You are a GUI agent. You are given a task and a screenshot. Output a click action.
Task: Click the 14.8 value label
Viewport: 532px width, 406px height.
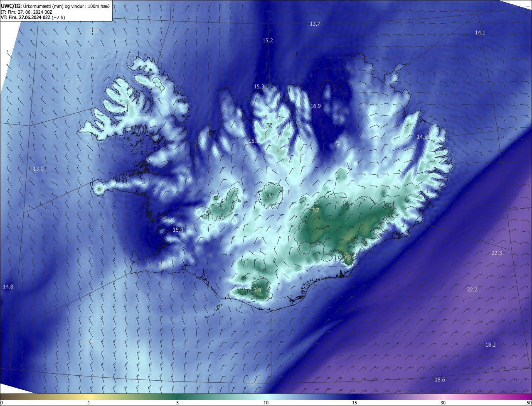point(8,287)
